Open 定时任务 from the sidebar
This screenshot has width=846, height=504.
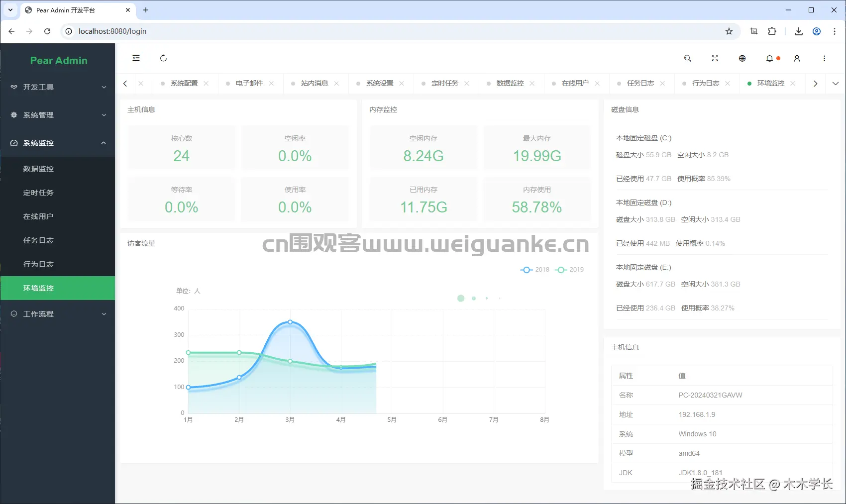(x=38, y=193)
